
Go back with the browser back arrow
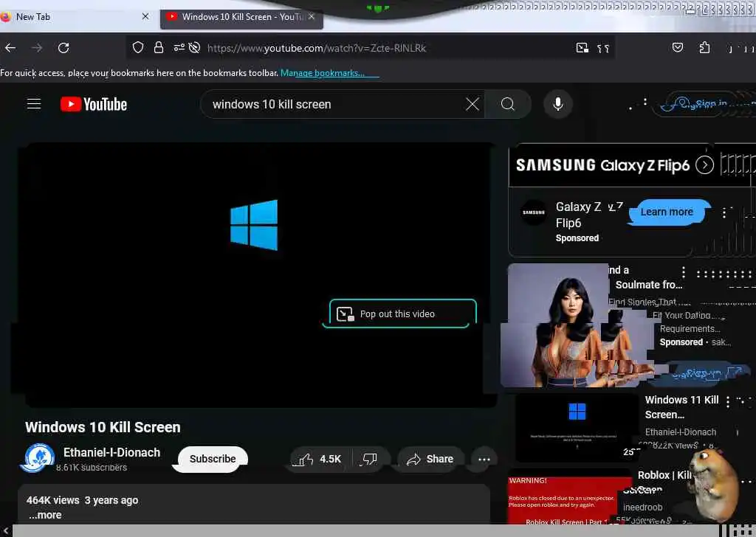10,48
